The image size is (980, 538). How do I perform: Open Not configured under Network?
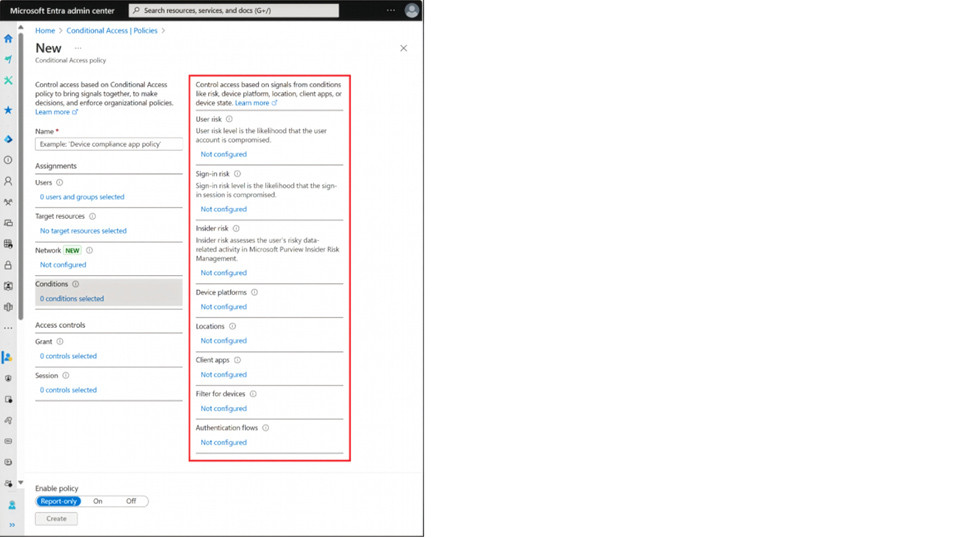click(63, 265)
